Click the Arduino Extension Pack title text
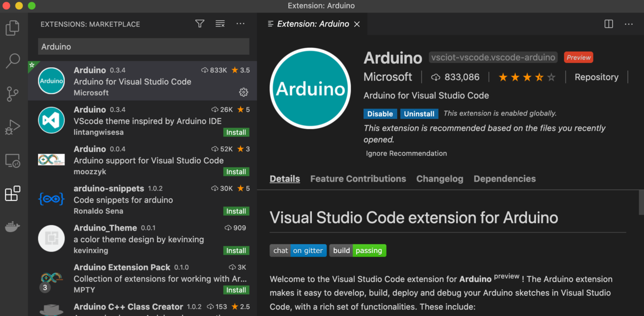Viewport: 644px width, 316px height. click(122, 267)
